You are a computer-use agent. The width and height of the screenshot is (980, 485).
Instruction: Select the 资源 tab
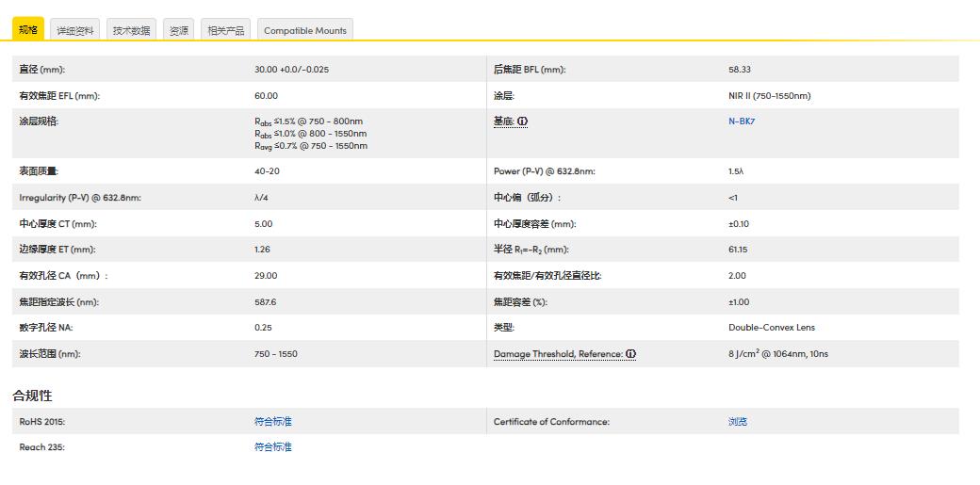(179, 31)
